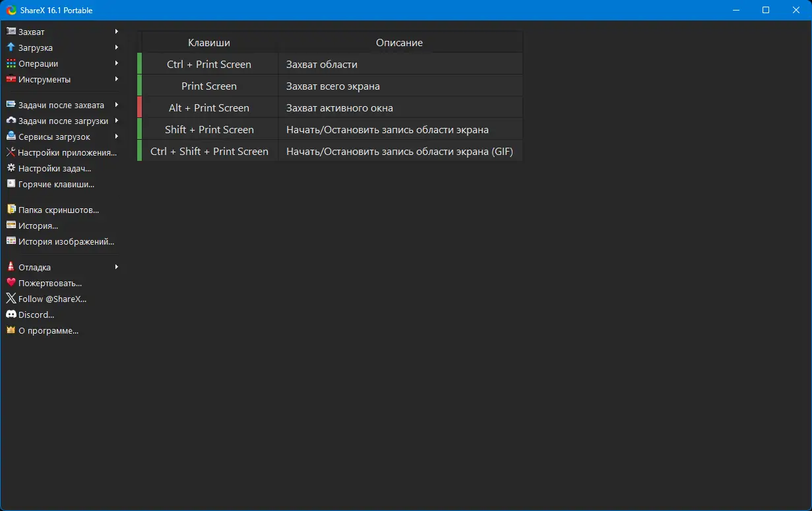Expand the Сервисы загрузок arrow
The height and width of the screenshot is (511, 812).
[116, 136]
